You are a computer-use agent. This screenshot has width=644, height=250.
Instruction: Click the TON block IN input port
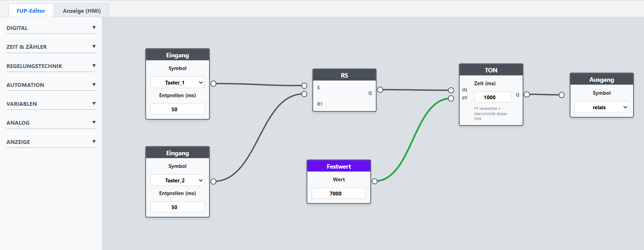pos(451,90)
